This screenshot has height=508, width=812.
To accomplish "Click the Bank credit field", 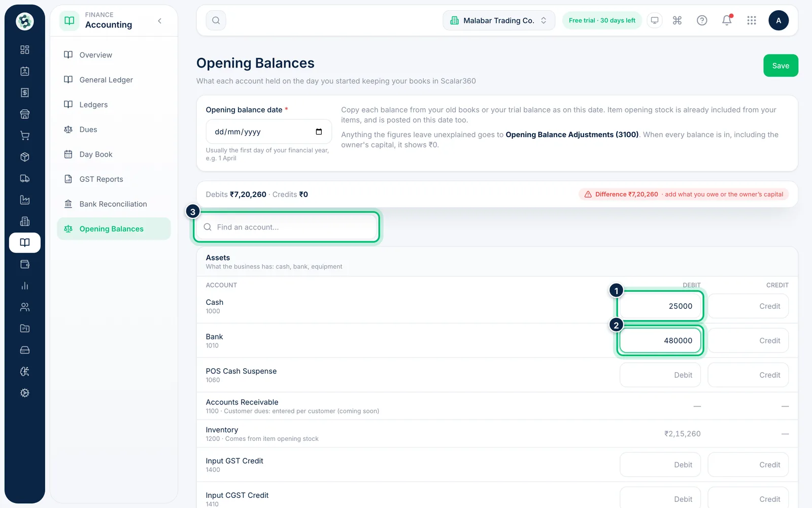I will click(x=748, y=340).
